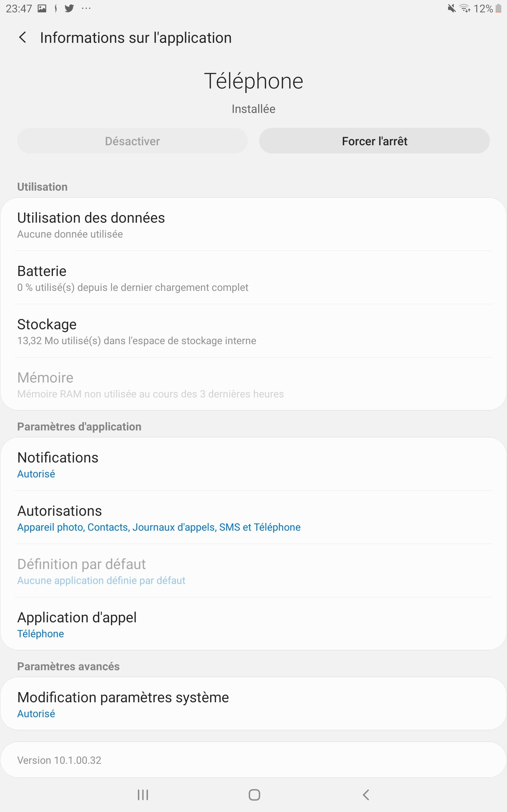Tap the image notification icon
This screenshot has height=812, width=507.
42,8
